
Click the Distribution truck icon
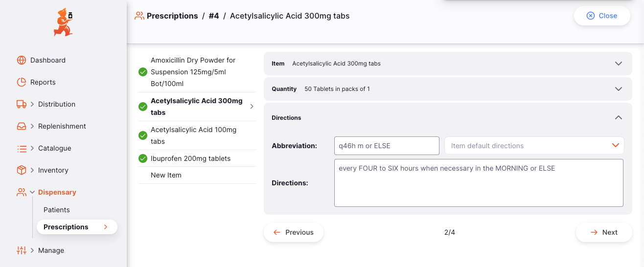(22, 104)
